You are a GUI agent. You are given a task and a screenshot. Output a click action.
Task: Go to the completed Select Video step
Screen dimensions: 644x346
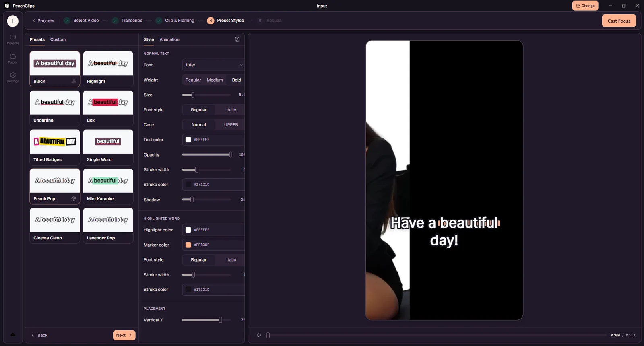[x=81, y=21]
